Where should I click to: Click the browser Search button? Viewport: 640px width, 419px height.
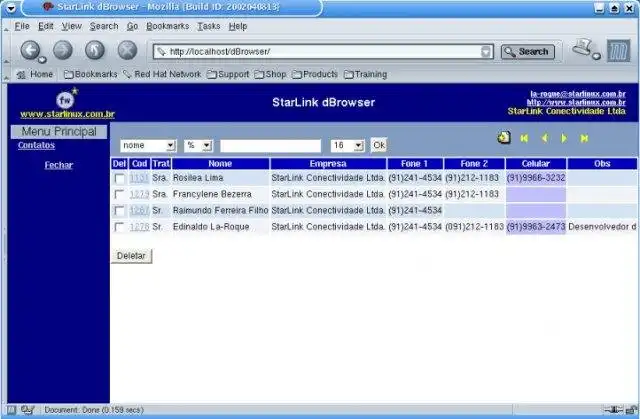point(528,52)
